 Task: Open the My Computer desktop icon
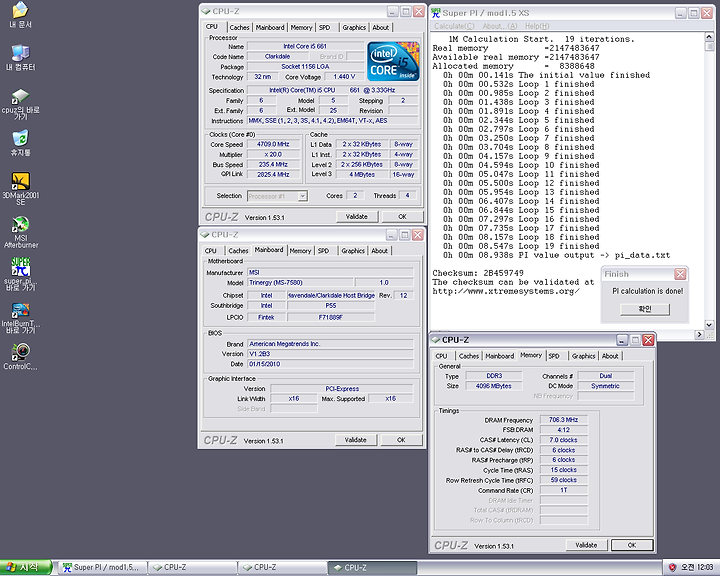pyautogui.click(x=20, y=57)
